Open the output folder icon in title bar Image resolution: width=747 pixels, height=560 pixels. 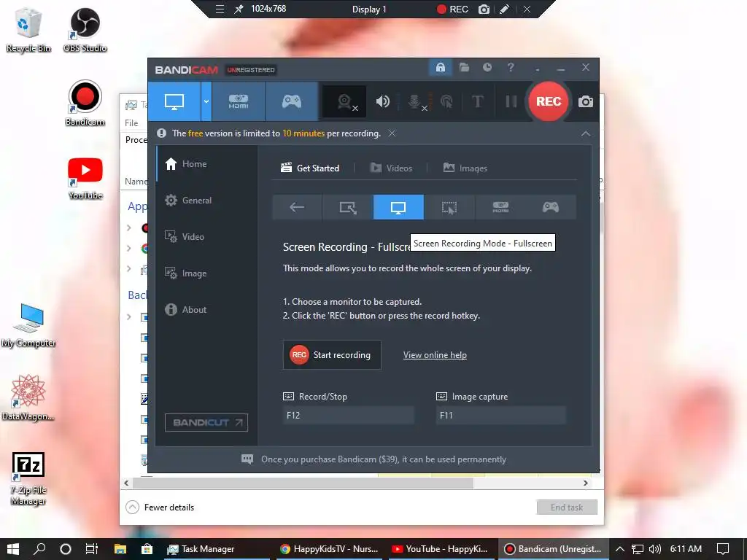coord(464,68)
